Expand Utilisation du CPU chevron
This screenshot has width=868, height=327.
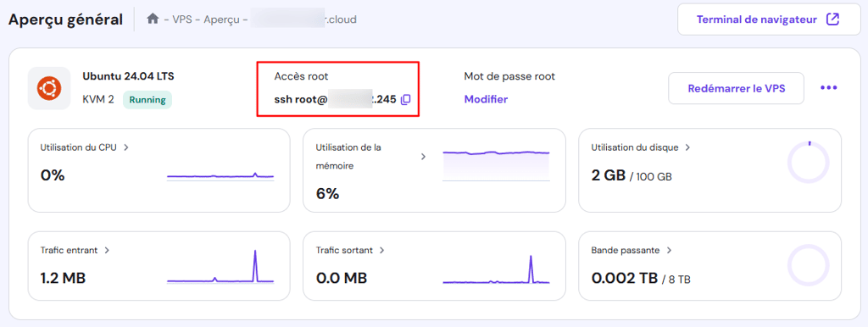tap(126, 147)
